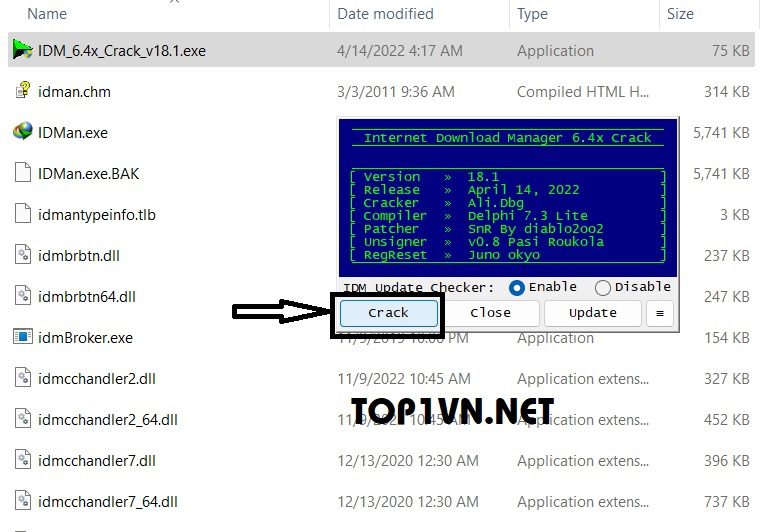Sort files by the Type column header
This screenshot has width=760, height=532.
(x=532, y=14)
